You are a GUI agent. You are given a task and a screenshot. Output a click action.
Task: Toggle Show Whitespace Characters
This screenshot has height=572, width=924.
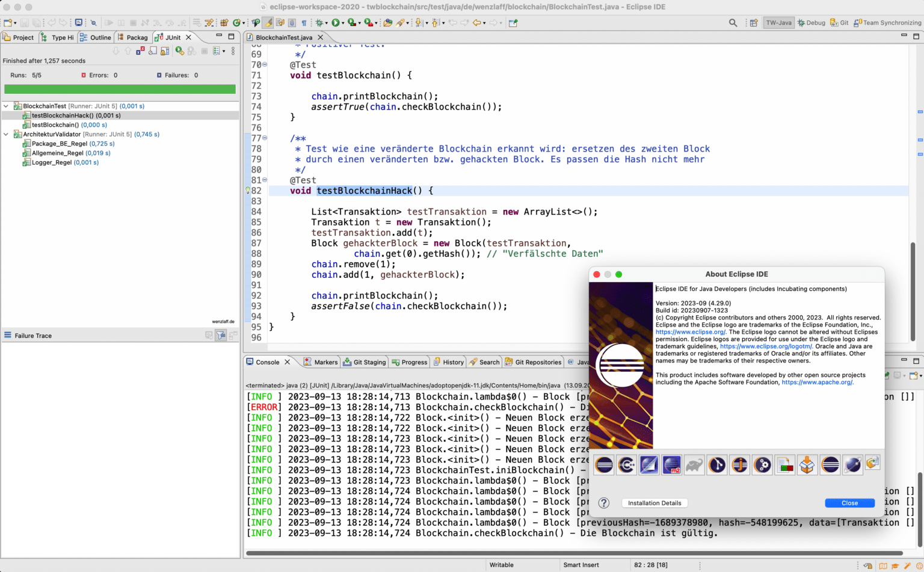[305, 22]
